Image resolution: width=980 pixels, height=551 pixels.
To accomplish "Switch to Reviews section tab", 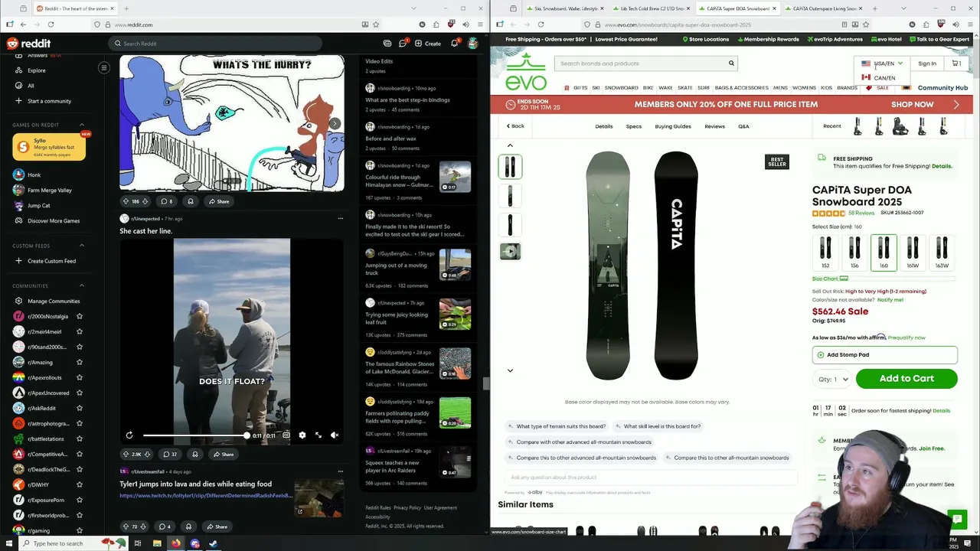I will click(714, 126).
